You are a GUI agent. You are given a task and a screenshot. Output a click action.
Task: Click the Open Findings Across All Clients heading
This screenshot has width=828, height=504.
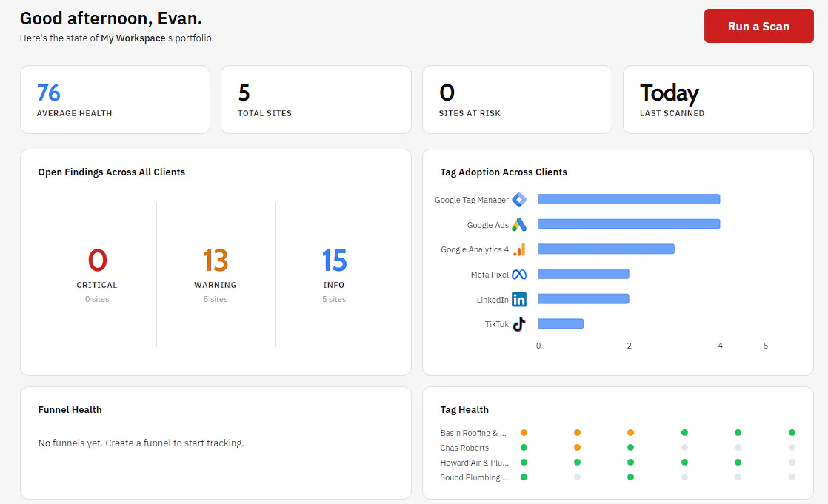(111, 172)
